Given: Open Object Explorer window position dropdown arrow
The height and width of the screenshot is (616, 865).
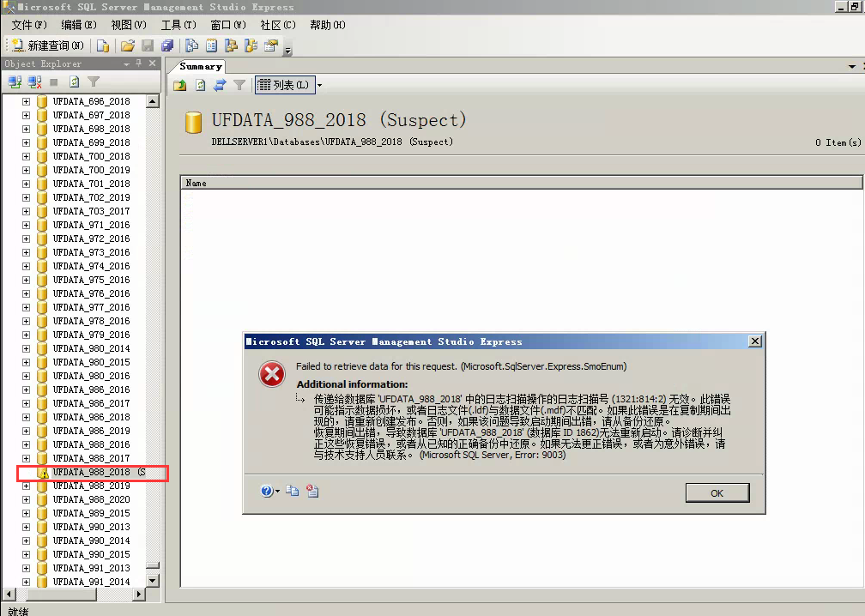Looking at the screenshot, I should coord(127,64).
